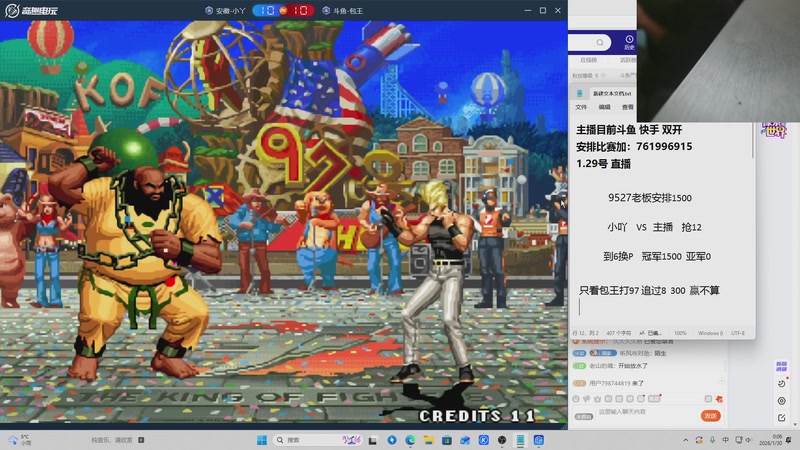Open the 100% zoom level in Notepad status bar
This screenshot has height=450, width=800.
680,333
